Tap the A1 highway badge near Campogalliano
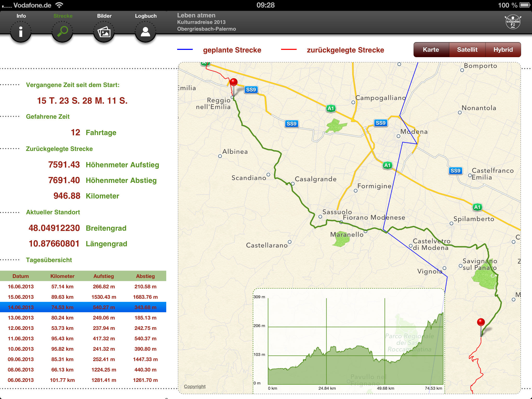This screenshot has width=532, height=399. [x=331, y=108]
